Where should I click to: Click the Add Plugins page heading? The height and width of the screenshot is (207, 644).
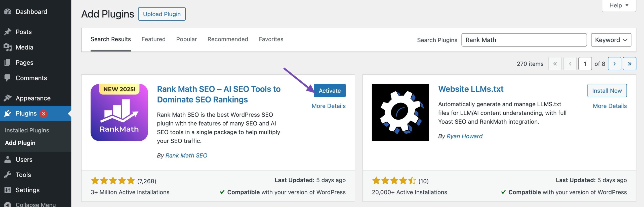point(108,14)
